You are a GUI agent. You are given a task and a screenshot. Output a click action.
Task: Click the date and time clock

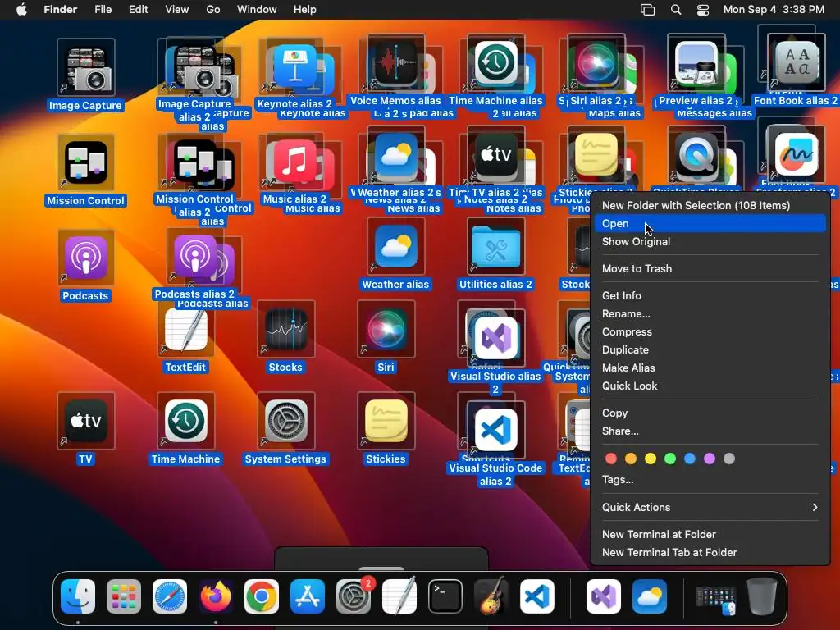[x=774, y=10]
